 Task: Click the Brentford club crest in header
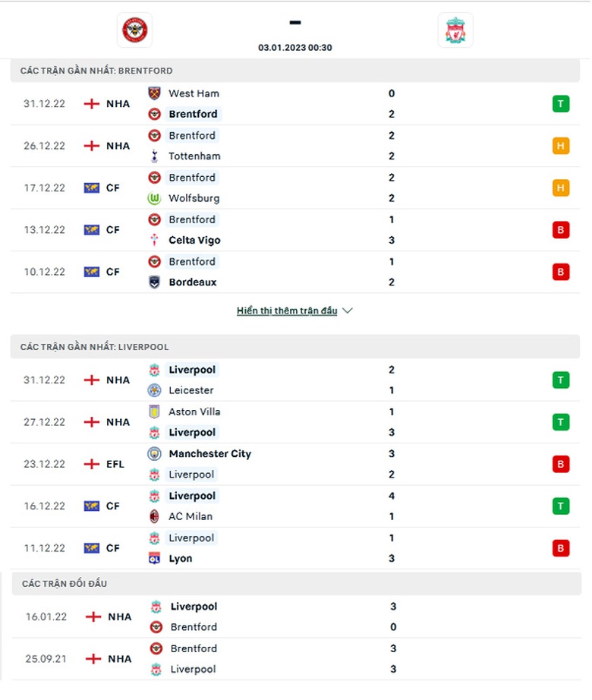(x=135, y=30)
